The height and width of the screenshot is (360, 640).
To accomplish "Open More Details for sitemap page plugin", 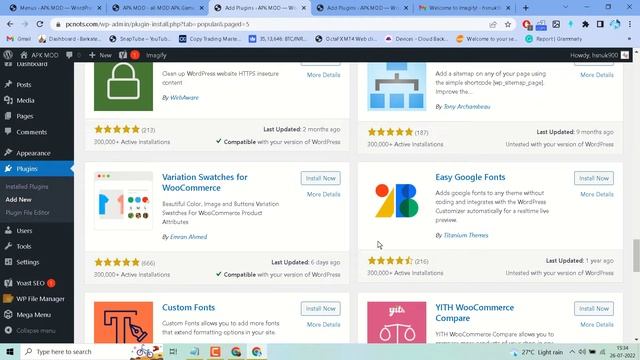I will [597, 75].
